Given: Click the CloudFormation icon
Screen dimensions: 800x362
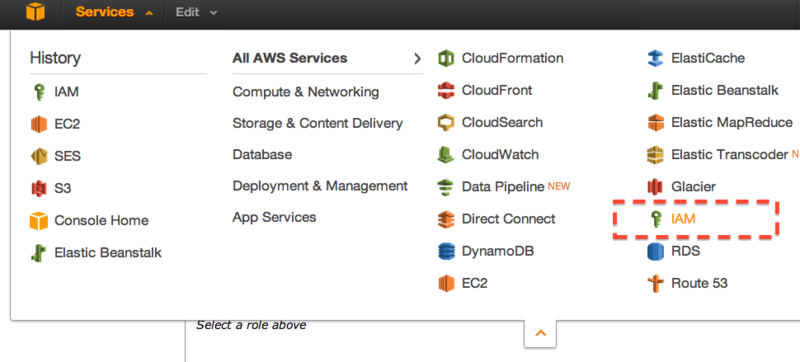Looking at the screenshot, I should coord(446,58).
